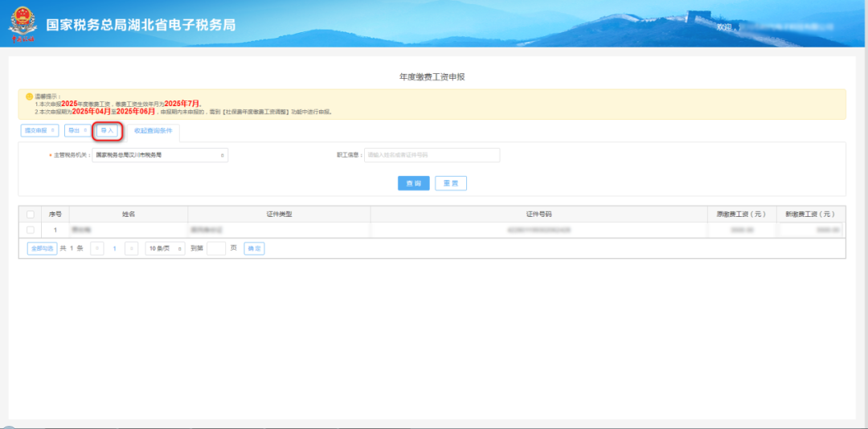868x429 pixels.
Task: Click the 新缴费工资 cell in row 1
Action: pos(810,231)
